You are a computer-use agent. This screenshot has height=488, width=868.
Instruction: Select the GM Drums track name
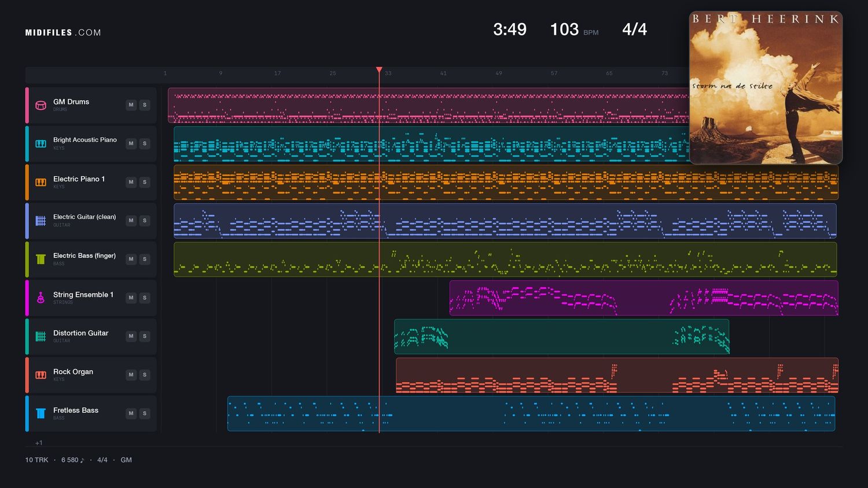[71, 102]
